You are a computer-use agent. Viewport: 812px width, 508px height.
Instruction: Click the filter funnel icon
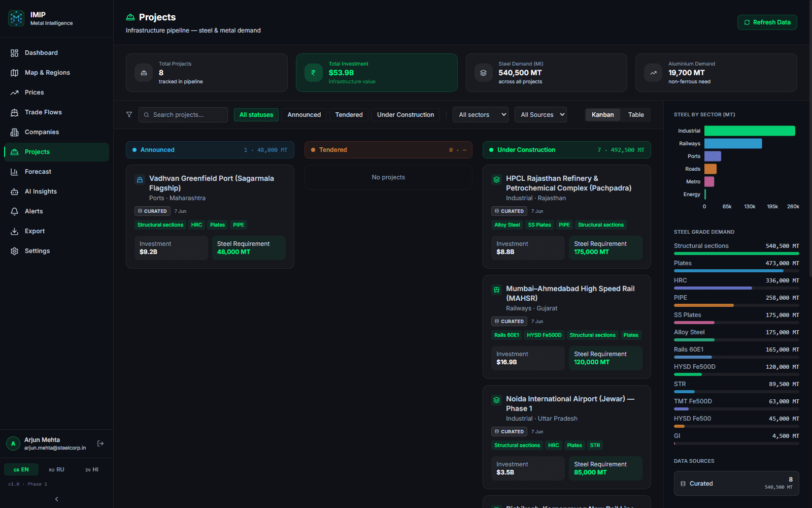click(129, 115)
